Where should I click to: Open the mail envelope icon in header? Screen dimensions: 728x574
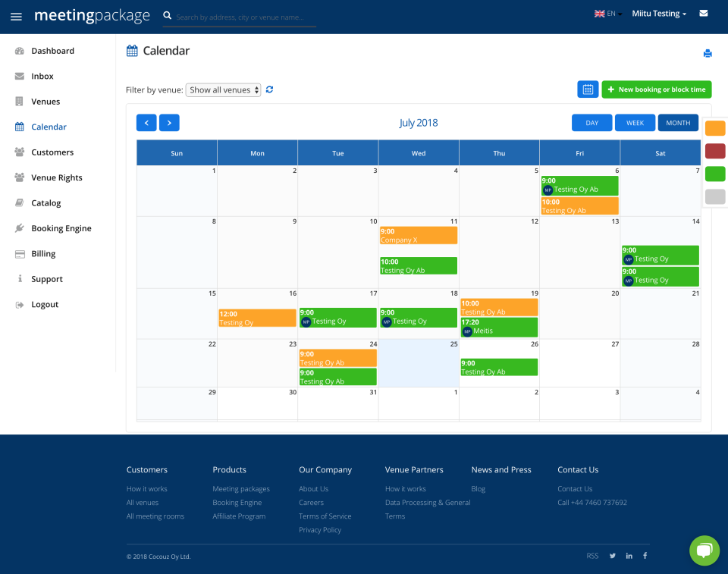[x=704, y=13]
